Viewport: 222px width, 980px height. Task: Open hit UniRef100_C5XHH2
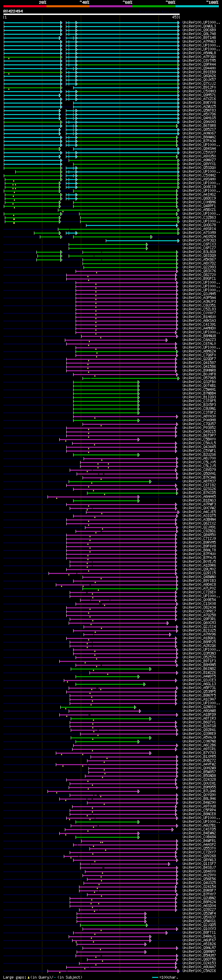199,175
